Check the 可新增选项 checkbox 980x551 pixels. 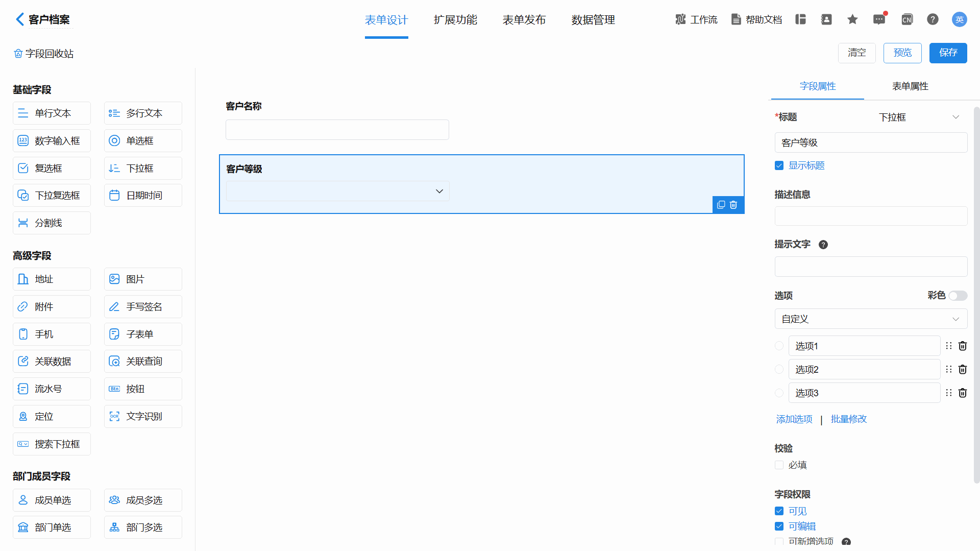tap(779, 541)
